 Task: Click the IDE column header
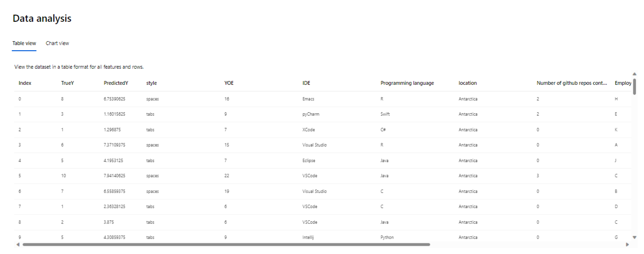306,83
